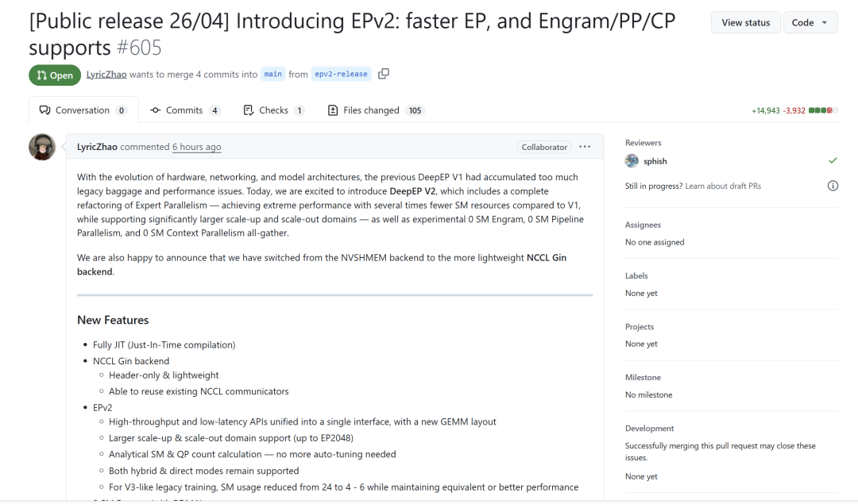Open the Checks tab
The image size is (858, 504).
[x=273, y=110]
